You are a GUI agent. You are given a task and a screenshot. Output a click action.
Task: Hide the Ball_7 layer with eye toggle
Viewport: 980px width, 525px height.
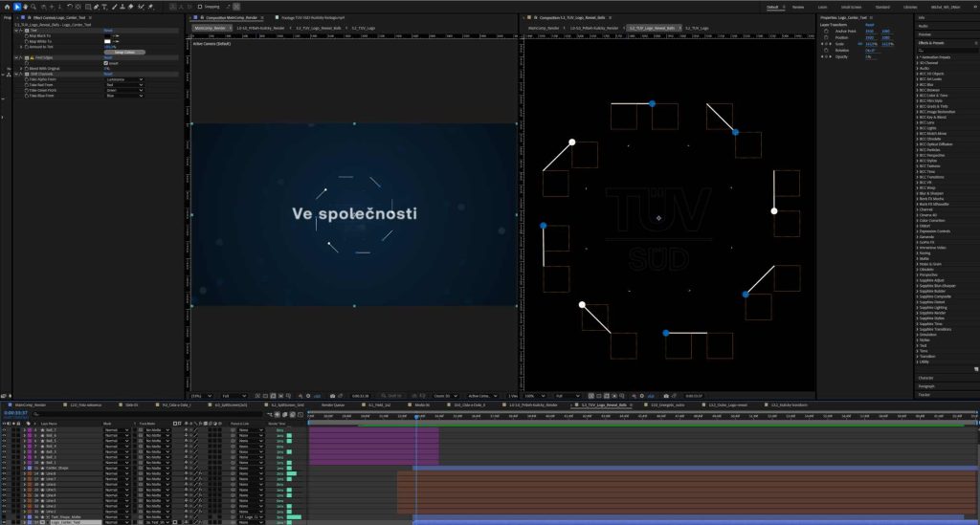(5, 430)
